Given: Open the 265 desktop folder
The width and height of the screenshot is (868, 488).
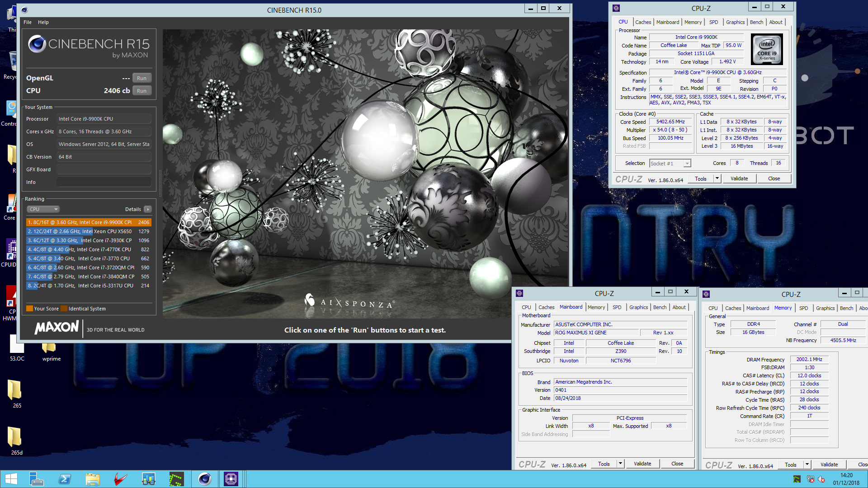Looking at the screenshot, I should [16, 394].
